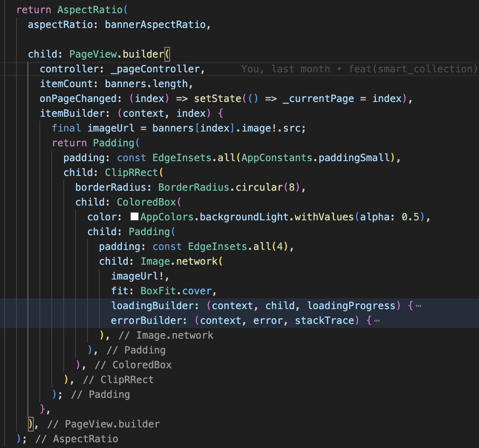Image resolution: width=479 pixels, height=448 pixels.
Task: Click 'BorderRadius' class name
Action: 193,187
